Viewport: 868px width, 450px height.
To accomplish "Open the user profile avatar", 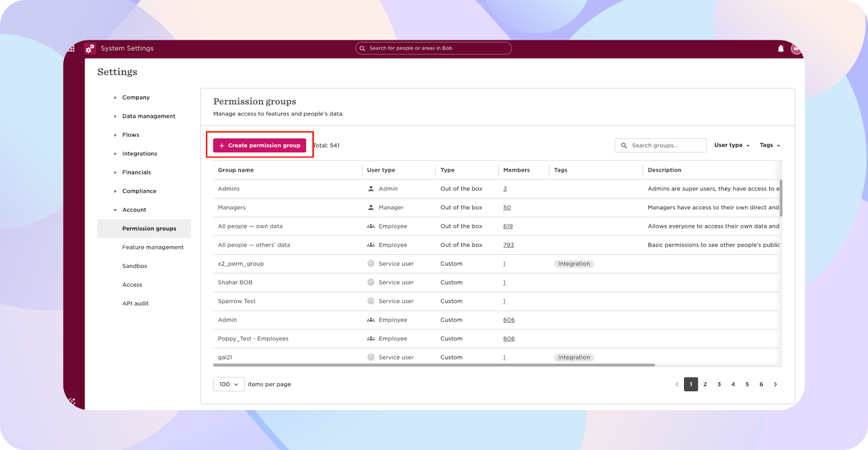I will click(796, 49).
